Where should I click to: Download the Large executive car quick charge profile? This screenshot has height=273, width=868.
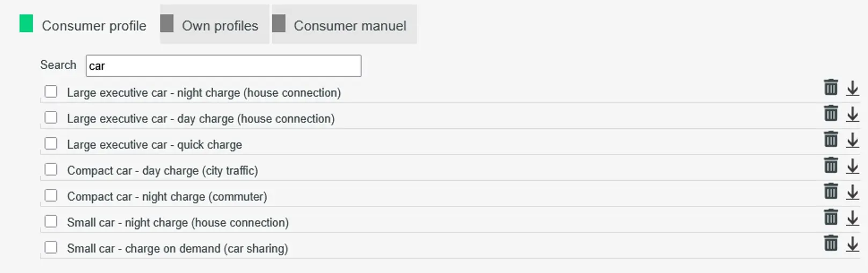pyautogui.click(x=852, y=140)
